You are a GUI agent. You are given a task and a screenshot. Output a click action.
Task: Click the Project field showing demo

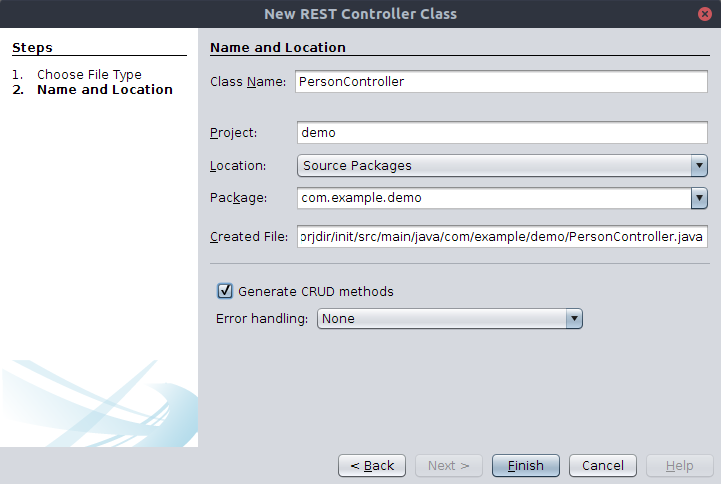click(x=502, y=132)
